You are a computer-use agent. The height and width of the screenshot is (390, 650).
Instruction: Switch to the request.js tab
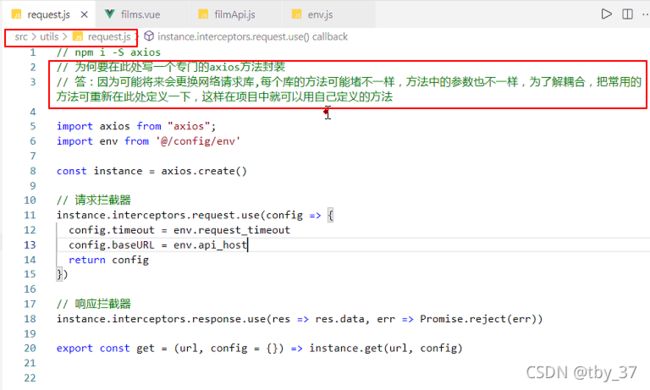[48, 15]
